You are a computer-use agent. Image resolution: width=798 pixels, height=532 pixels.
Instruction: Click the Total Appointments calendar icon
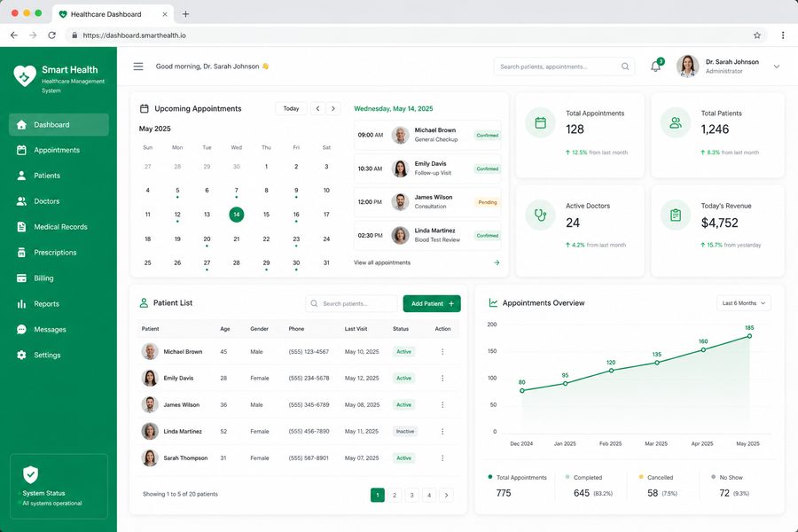pyautogui.click(x=541, y=122)
